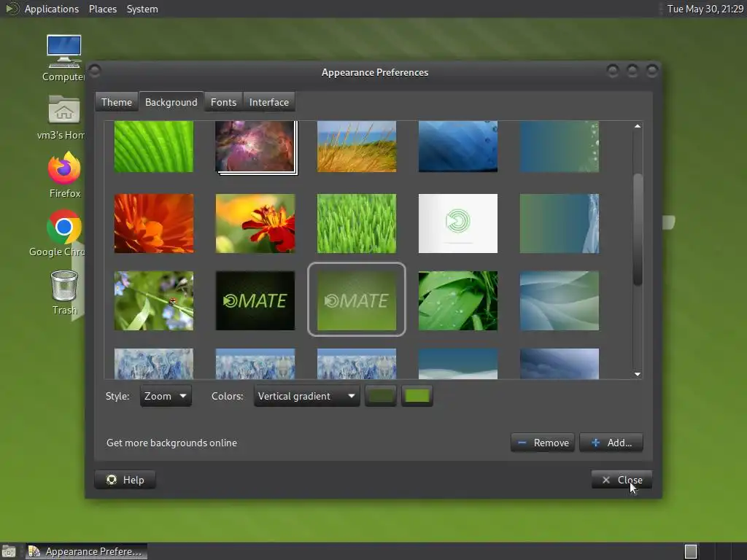Switch to the Theme tab
The image size is (747, 560).
[x=116, y=102]
